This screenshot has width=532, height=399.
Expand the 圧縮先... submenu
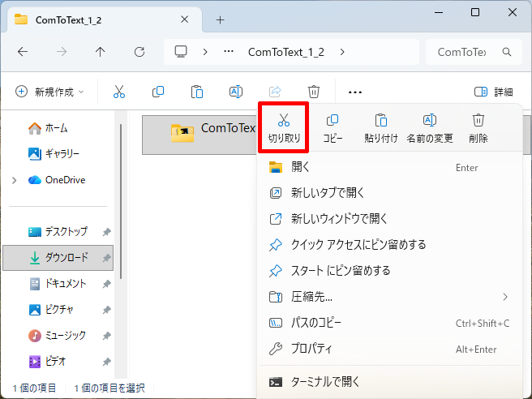pyautogui.click(x=505, y=296)
